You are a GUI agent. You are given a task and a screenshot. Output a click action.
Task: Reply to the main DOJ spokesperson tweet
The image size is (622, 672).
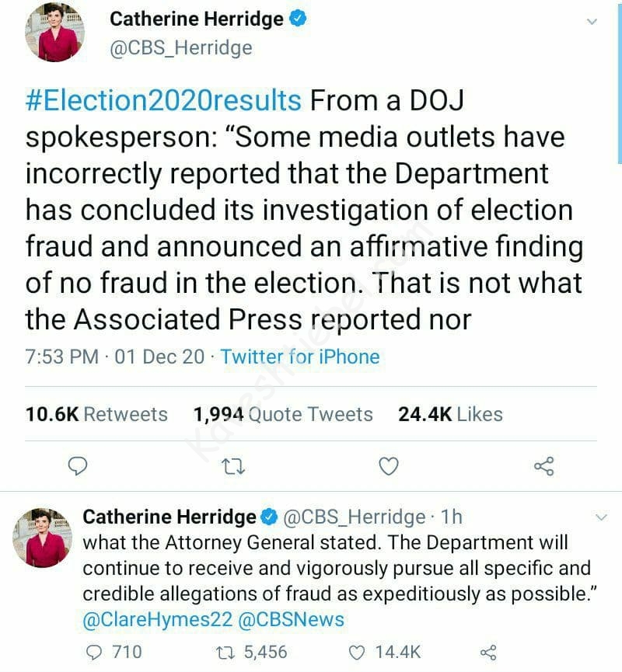[77, 466]
